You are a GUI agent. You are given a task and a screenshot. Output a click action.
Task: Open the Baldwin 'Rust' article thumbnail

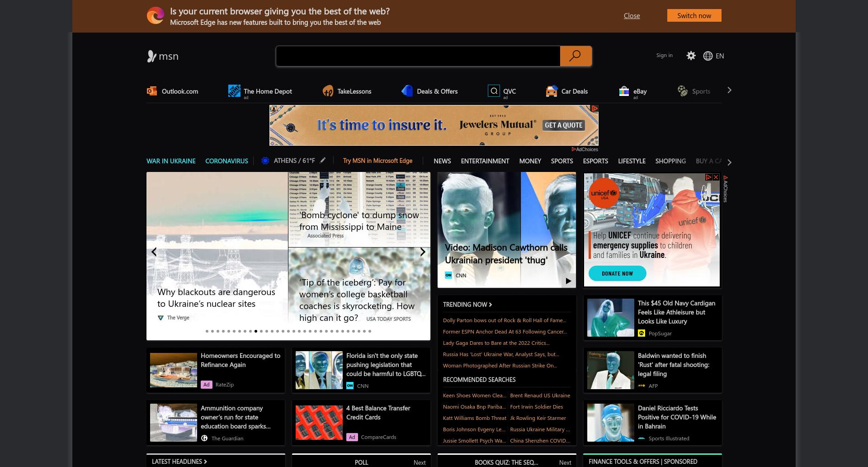click(x=610, y=370)
